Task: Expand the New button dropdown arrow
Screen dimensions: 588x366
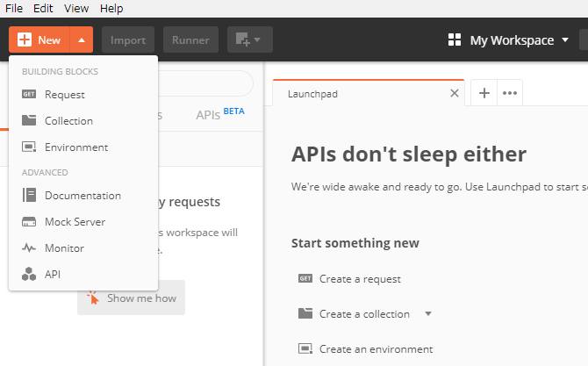Action: (x=81, y=40)
